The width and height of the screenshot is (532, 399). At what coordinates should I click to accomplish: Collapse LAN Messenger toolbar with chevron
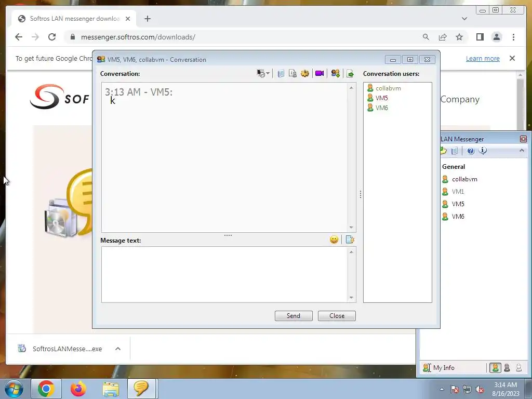[x=522, y=150]
